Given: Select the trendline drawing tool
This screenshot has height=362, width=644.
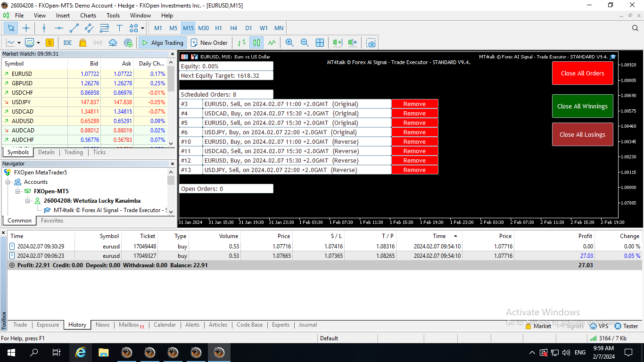Looking at the screenshot, I should tap(74, 28).
